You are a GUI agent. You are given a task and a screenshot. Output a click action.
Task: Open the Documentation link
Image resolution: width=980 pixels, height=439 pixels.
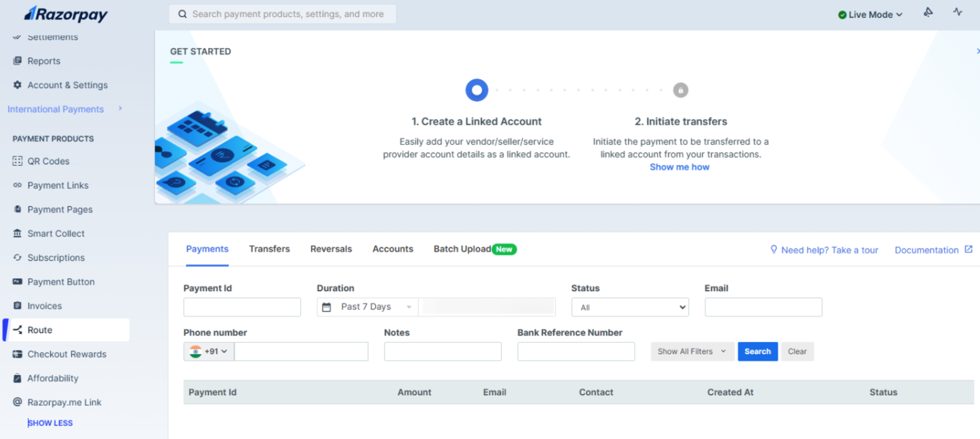coord(927,250)
